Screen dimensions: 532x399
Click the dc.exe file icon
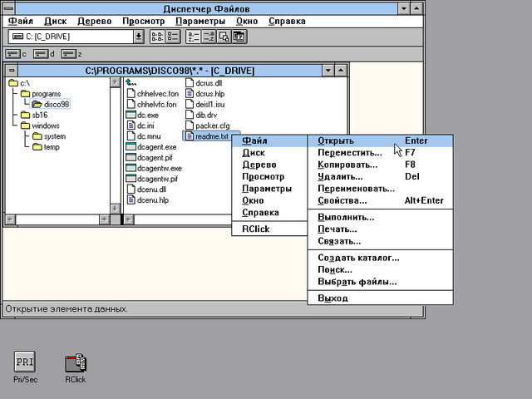(x=131, y=115)
